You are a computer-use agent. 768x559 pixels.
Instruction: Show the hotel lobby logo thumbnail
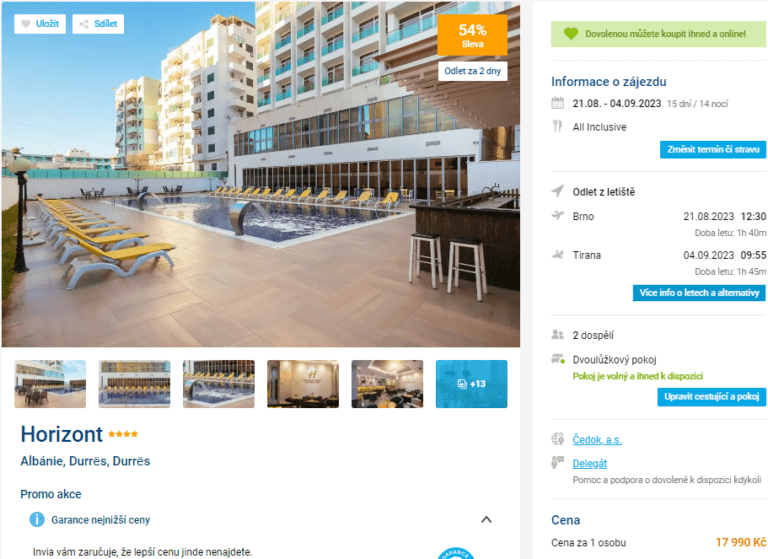pyautogui.click(x=303, y=384)
